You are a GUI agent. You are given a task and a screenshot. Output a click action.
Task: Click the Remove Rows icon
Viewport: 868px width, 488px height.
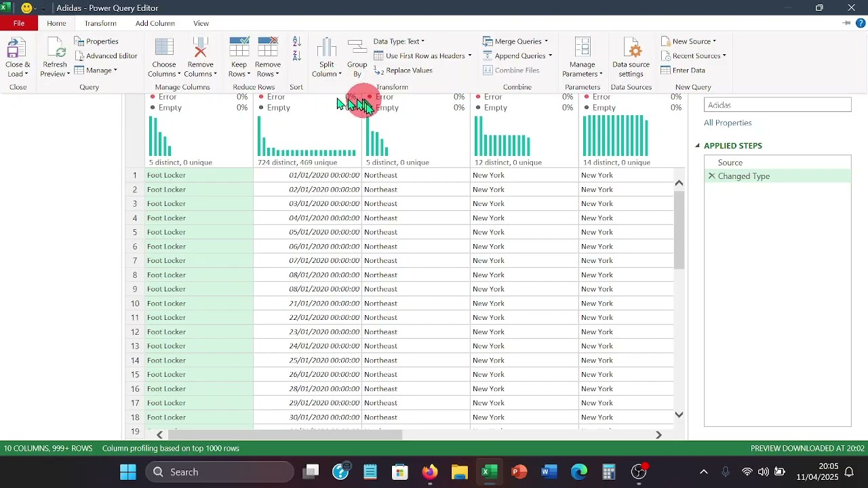click(268, 47)
